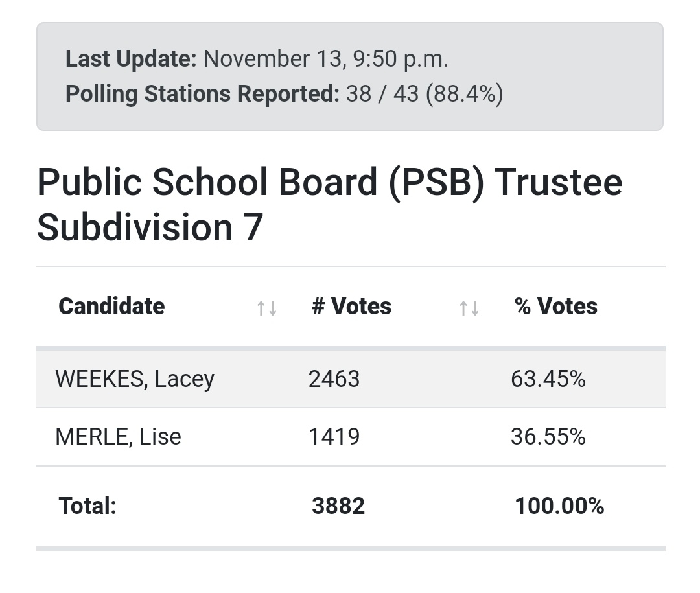Click the 36.55% vote percentage cell
Screen dimensions: 700x593
[x=548, y=437]
